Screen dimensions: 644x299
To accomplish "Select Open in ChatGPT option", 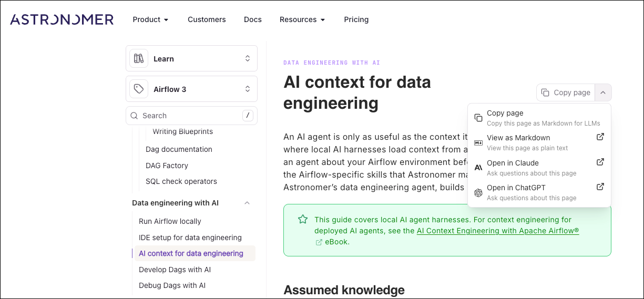I will (x=539, y=192).
